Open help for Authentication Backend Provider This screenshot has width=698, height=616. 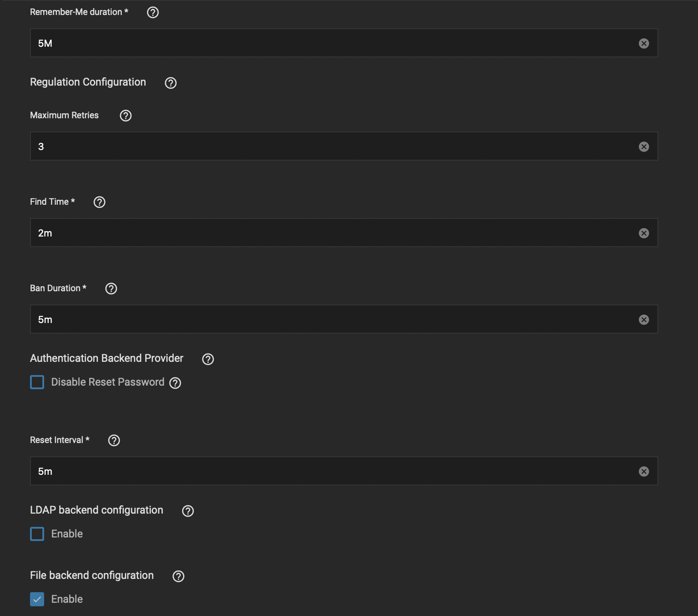click(x=208, y=359)
